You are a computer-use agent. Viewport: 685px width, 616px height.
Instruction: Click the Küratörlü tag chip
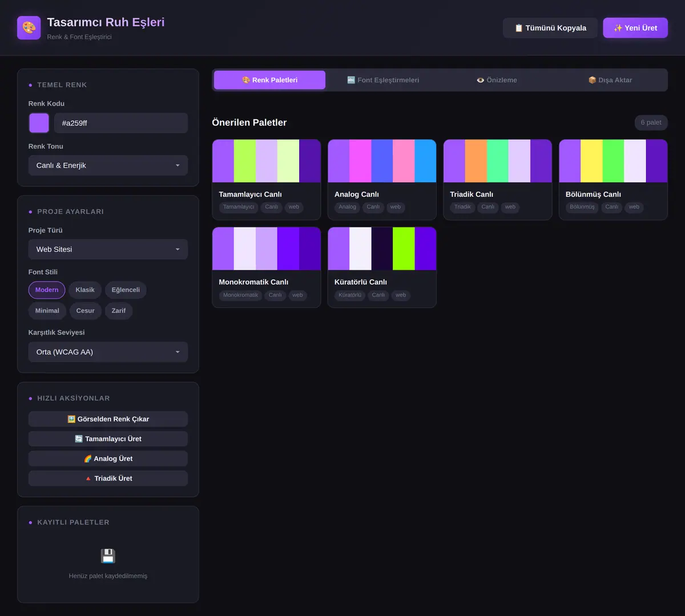(349, 295)
